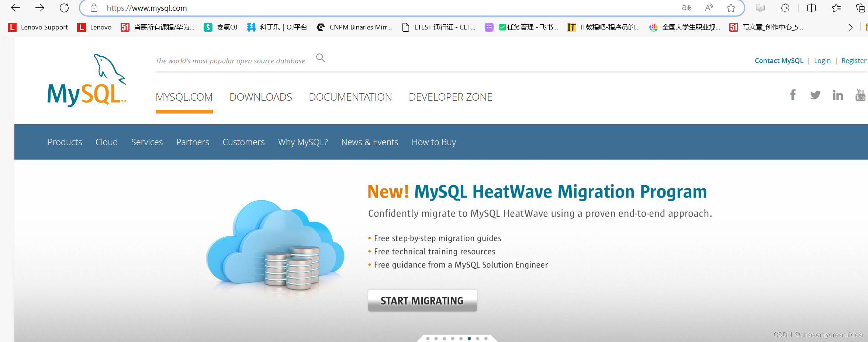Open MySQL site search magnifier icon
This screenshot has width=868, height=342.
click(x=321, y=58)
